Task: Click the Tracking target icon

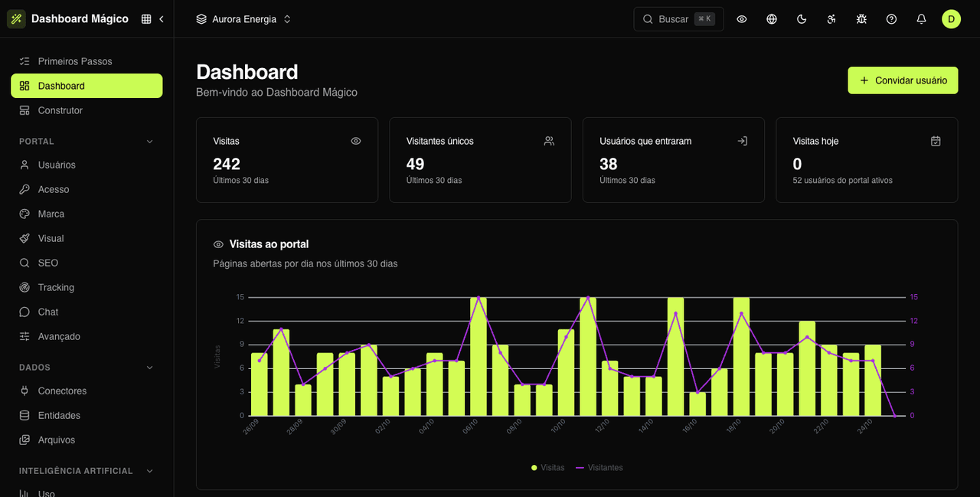Action: pyautogui.click(x=24, y=287)
